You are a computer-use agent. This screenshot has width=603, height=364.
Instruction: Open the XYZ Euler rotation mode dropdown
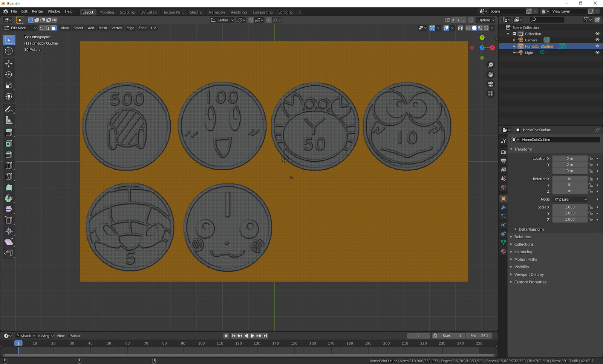[x=570, y=199]
